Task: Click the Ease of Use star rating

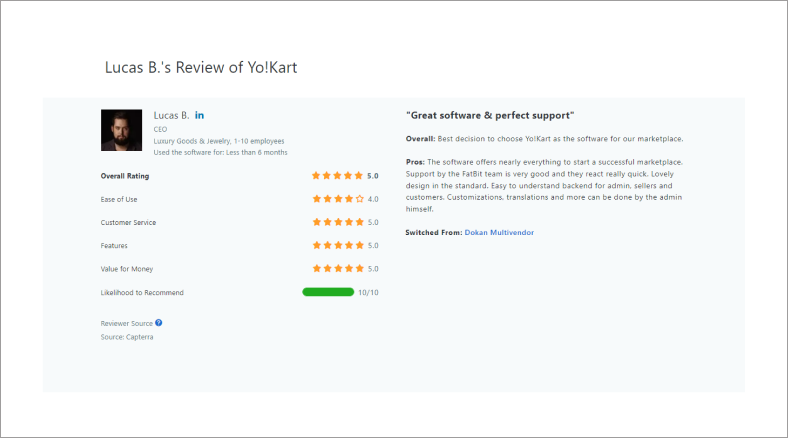Action: tap(337, 199)
